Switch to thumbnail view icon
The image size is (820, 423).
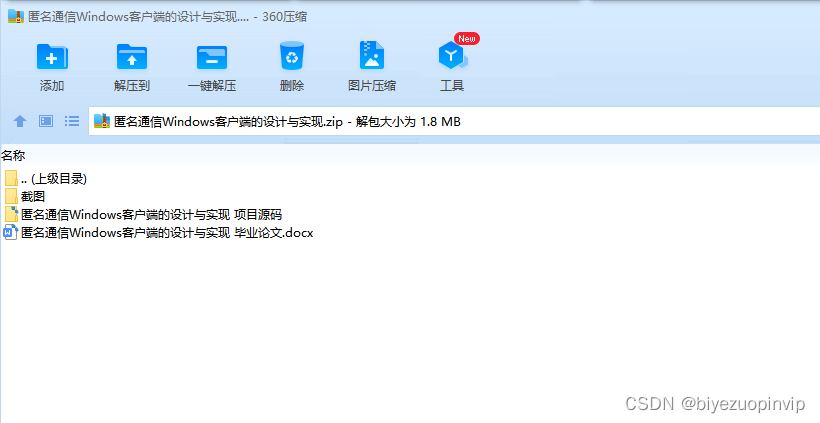pos(46,121)
